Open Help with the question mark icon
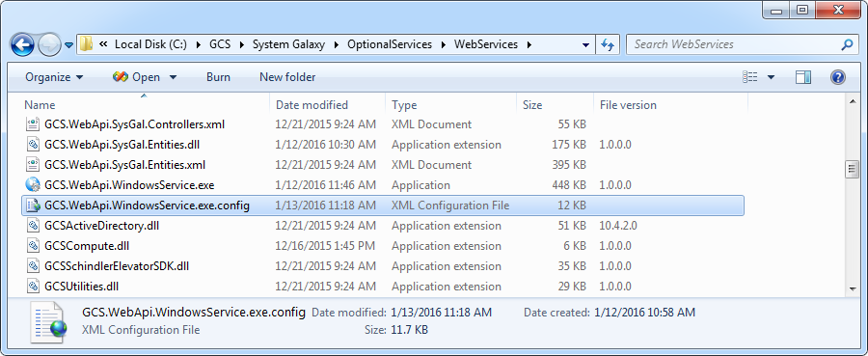 (838, 77)
